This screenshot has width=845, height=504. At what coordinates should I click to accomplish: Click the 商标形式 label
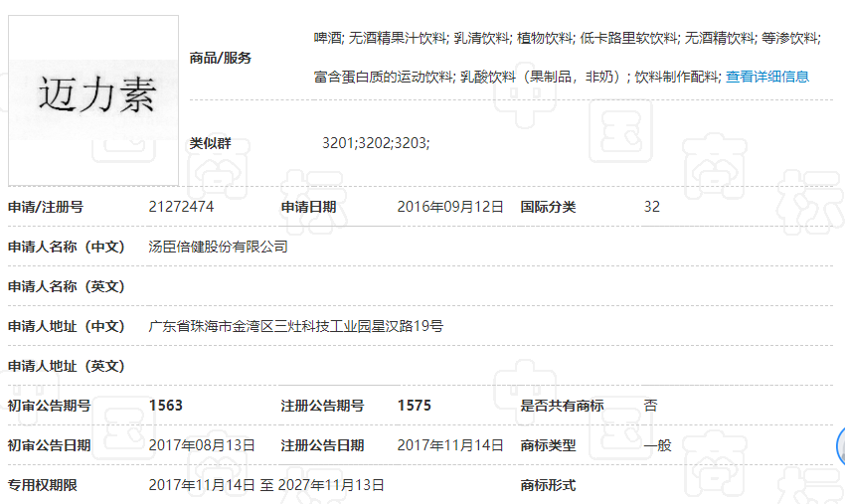click(x=548, y=485)
